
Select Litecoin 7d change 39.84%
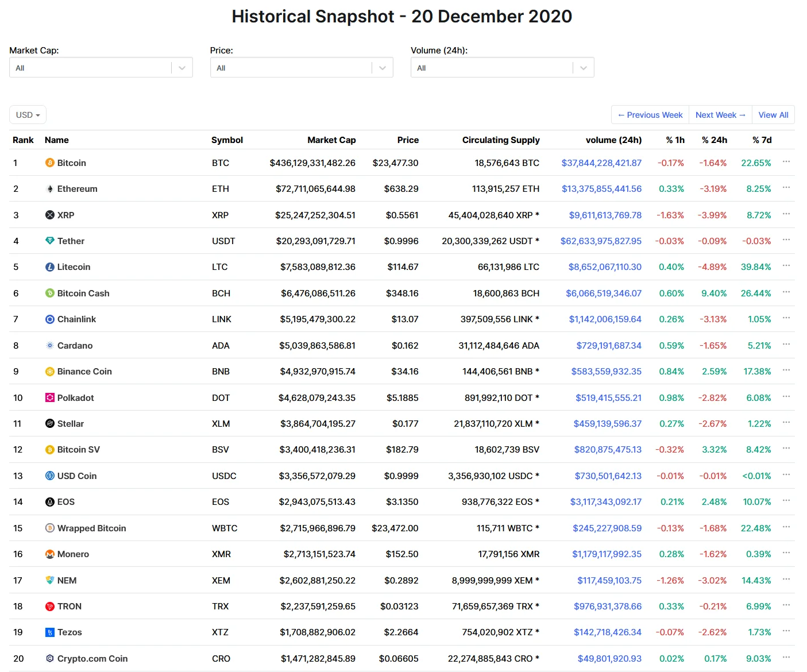pyautogui.click(x=756, y=267)
